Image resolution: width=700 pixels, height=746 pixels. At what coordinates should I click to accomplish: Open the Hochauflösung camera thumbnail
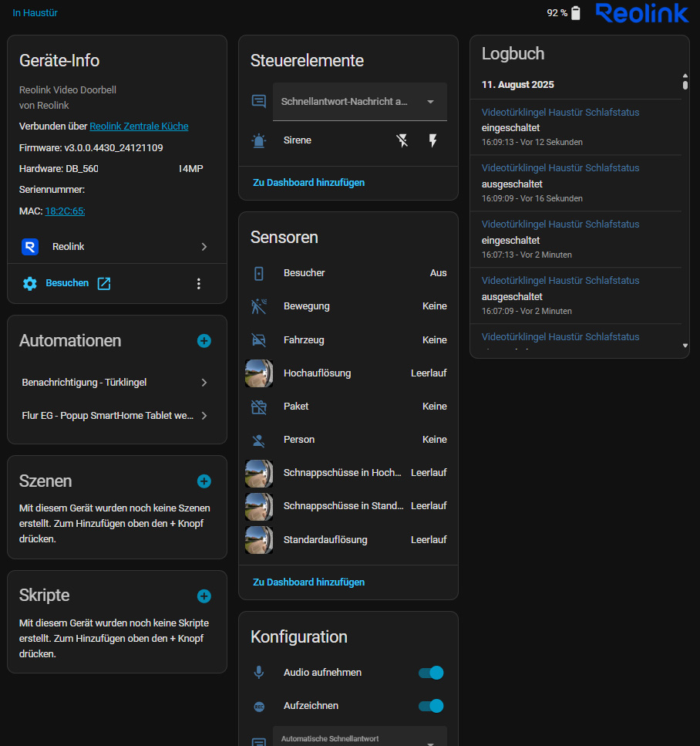click(x=259, y=373)
